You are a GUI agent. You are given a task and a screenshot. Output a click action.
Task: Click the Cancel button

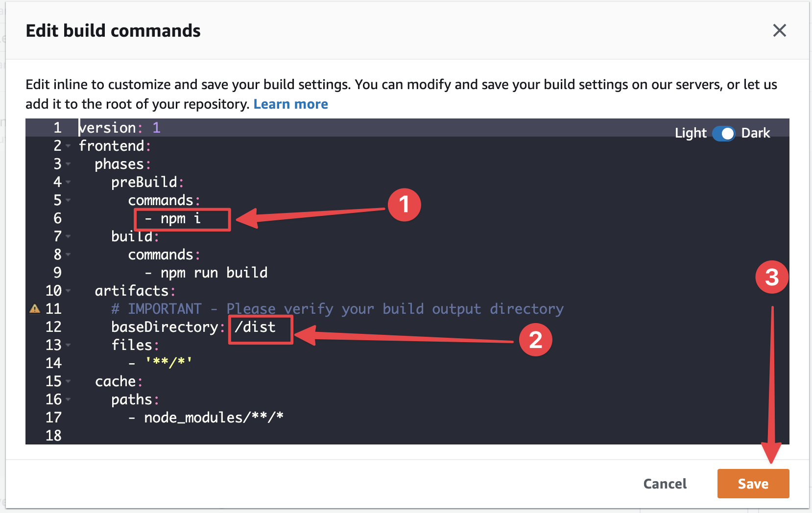point(665,484)
